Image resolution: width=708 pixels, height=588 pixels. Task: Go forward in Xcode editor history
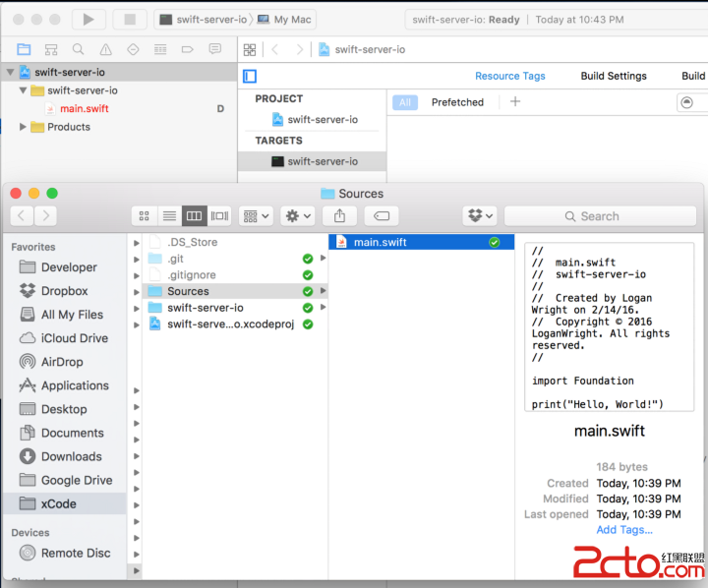(x=299, y=50)
